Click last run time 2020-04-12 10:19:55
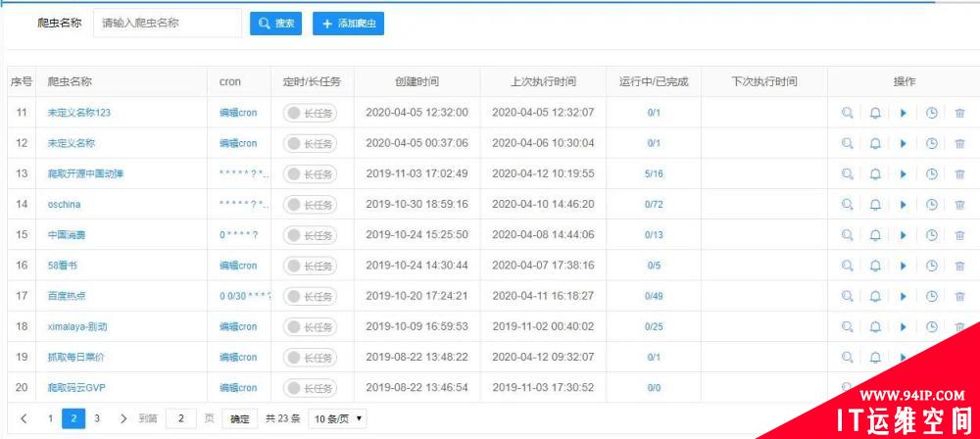Screen dimensions: 980x439 coord(543,173)
